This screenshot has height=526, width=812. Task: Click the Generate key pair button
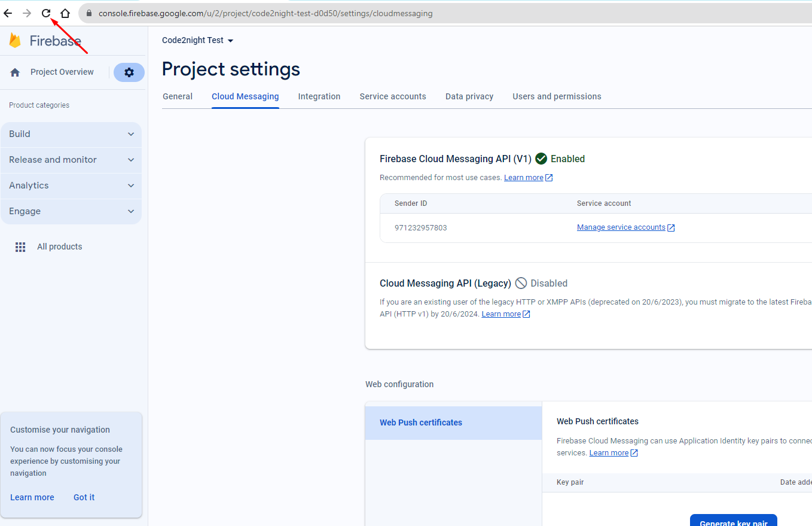tap(734, 520)
